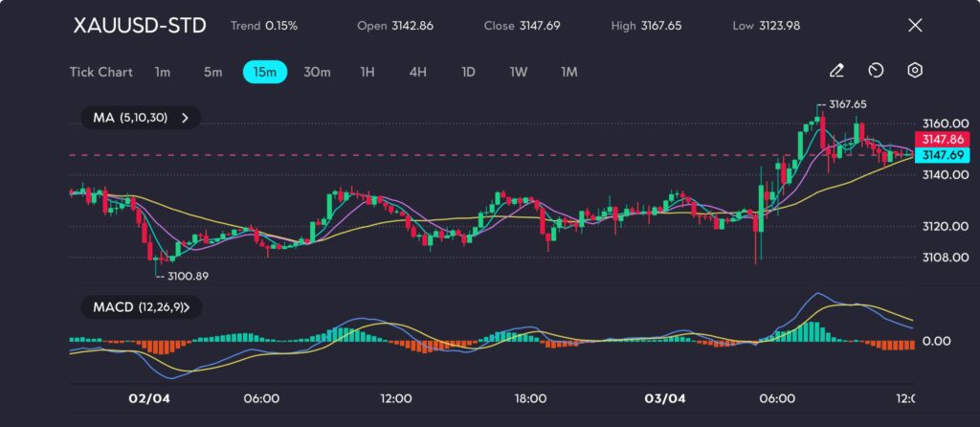This screenshot has width=980, height=427.
Task: Open chart settings hexagon icon
Action: [x=915, y=71]
